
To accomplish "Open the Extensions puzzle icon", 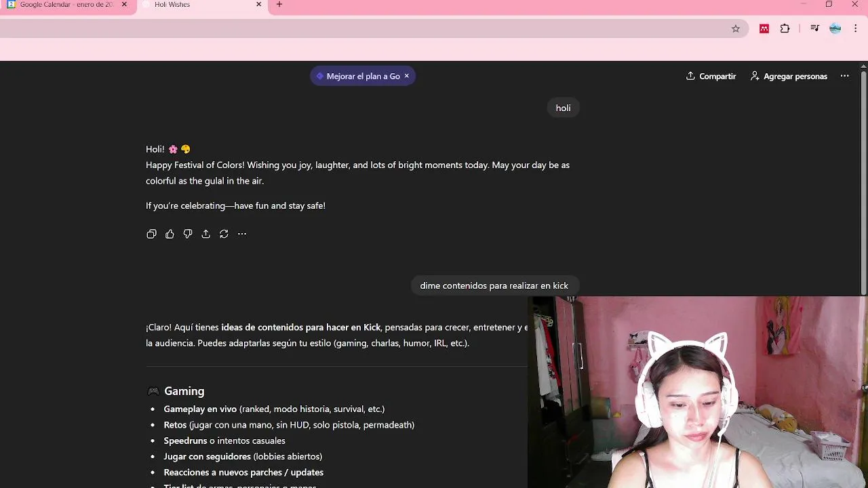I will (x=785, y=28).
